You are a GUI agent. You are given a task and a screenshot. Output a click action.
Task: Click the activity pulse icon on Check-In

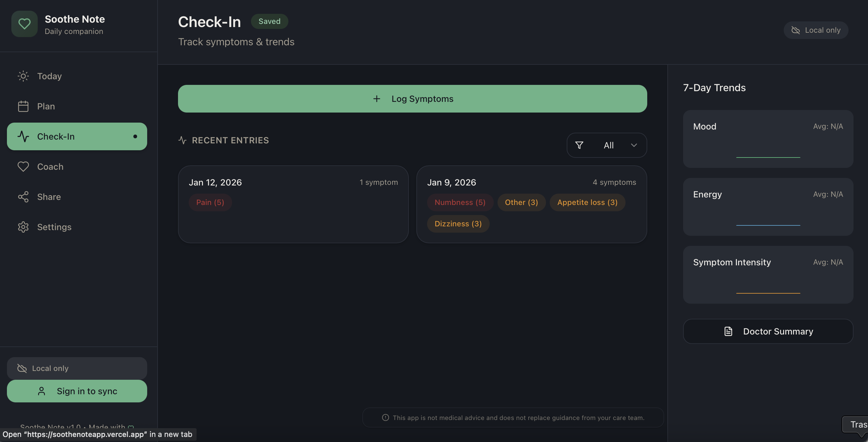[x=23, y=136]
